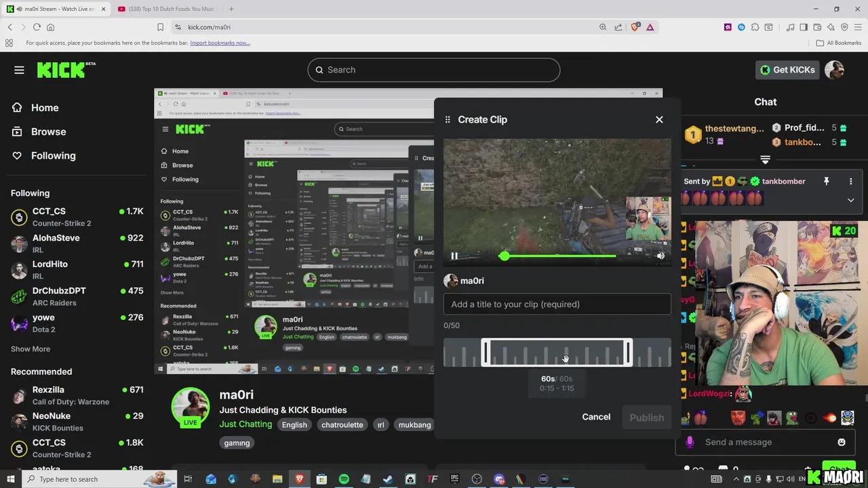Collapse the gift leaderboard in chat
868x488 pixels.
(x=765, y=159)
